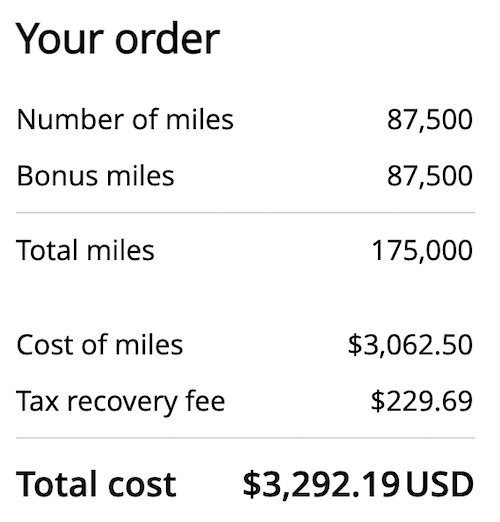This screenshot has width=500, height=522.
Task: Click the word 'miles' in Bonus miles
Action: coord(140,176)
